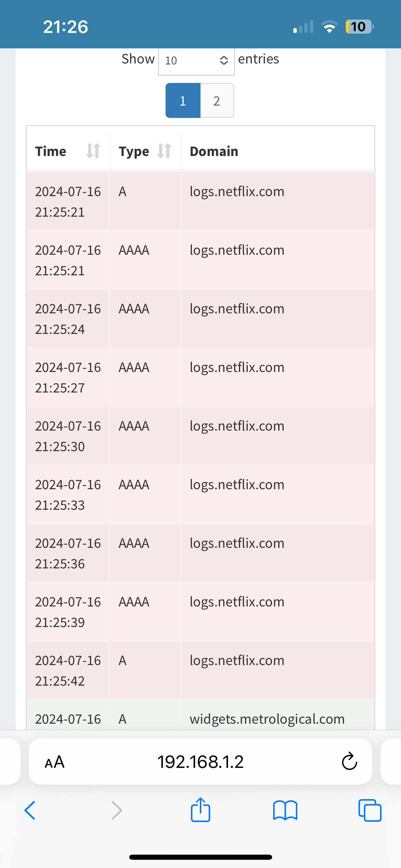Sort table by Type column arrows
Viewport: 401px width, 868px height.
pos(164,151)
